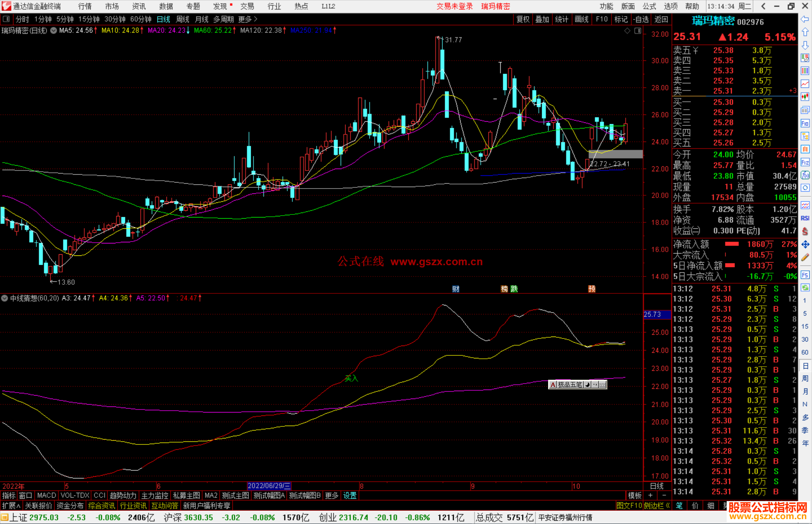Screen dimensions: 812x524
Task: Click the F10 company info sidebar icon
Action: (805, 123)
